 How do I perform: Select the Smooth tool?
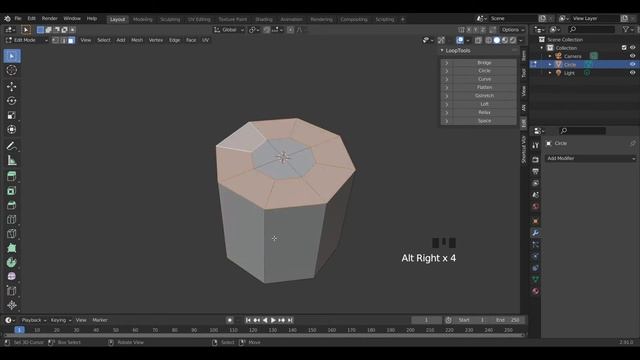point(12,276)
